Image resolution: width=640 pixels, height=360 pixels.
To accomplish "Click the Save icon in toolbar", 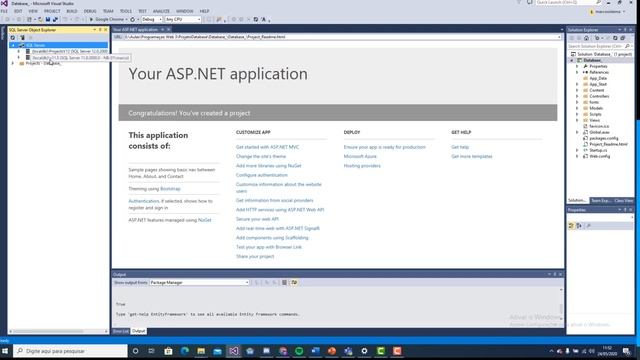I will [48, 19].
